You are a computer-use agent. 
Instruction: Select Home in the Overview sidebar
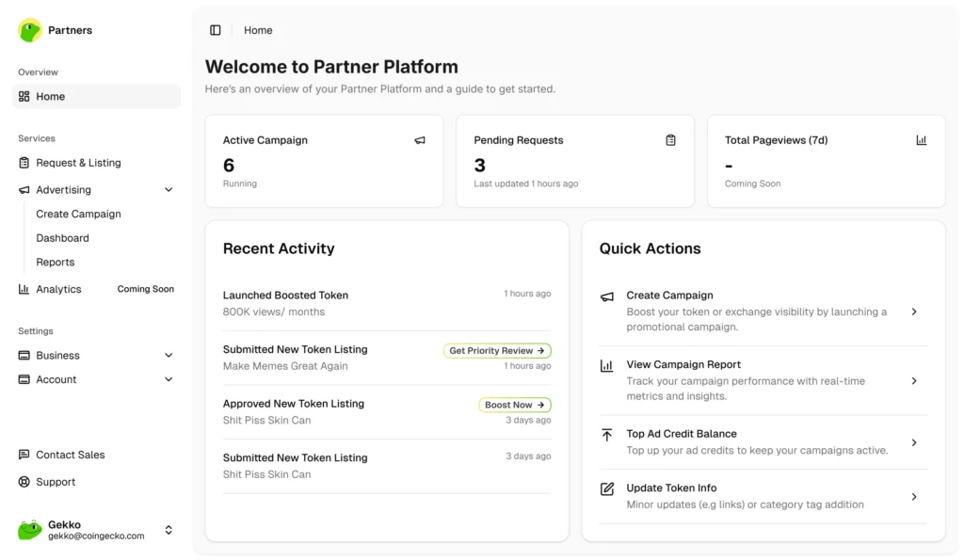coord(51,96)
